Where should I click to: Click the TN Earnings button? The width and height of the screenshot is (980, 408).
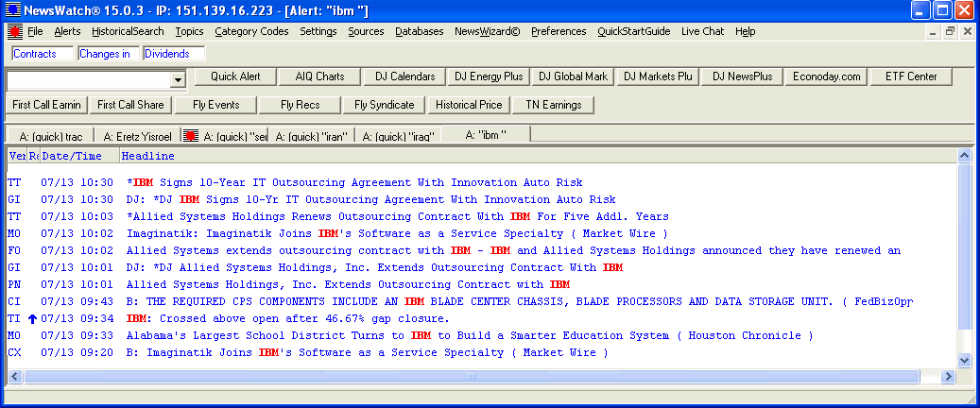point(553,104)
